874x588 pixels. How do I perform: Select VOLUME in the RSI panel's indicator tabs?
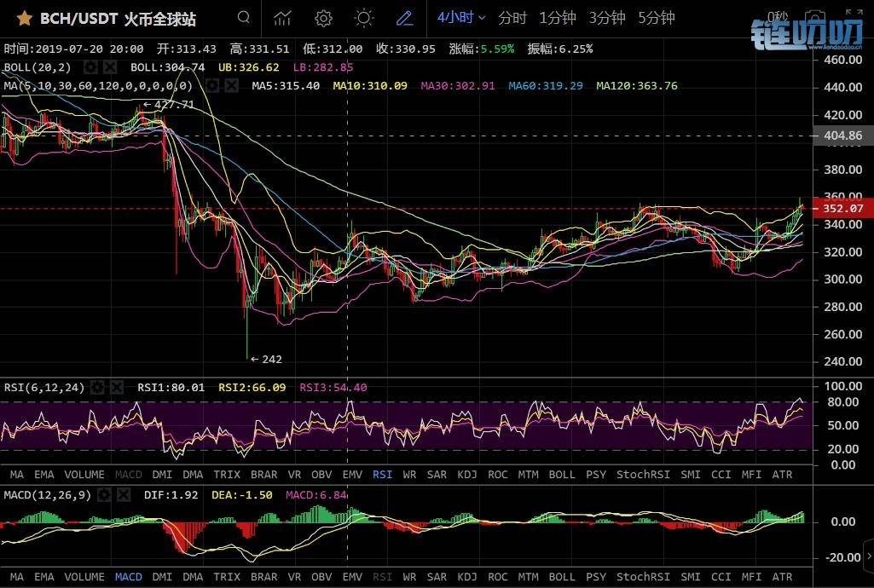[x=84, y=475]
